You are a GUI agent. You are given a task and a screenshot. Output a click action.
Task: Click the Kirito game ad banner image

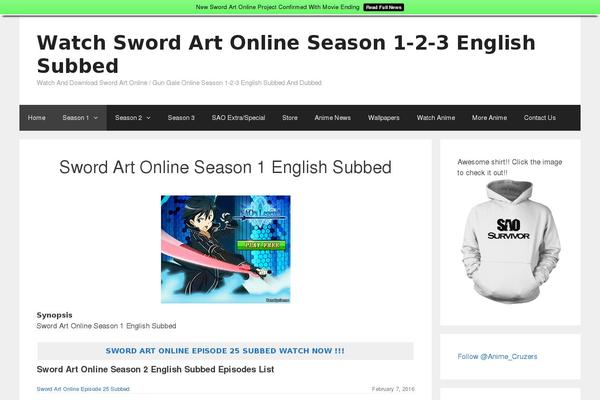tap(225, 249)
